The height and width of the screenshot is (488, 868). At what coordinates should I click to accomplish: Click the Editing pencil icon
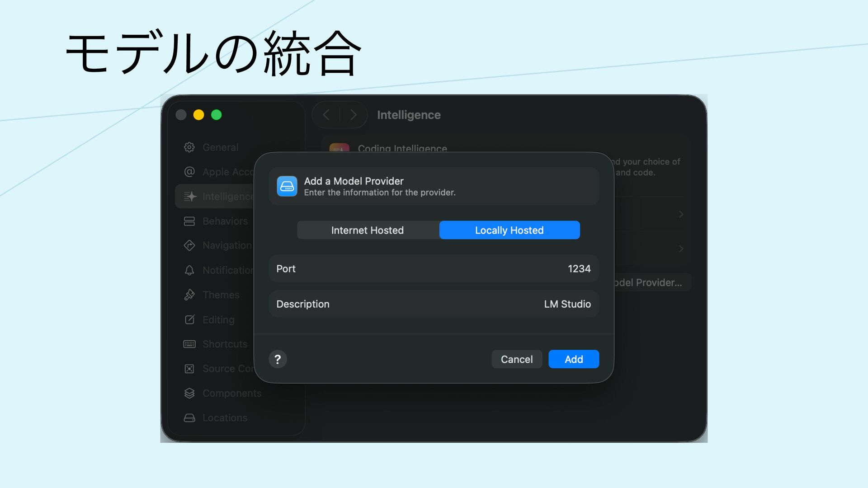189,319
